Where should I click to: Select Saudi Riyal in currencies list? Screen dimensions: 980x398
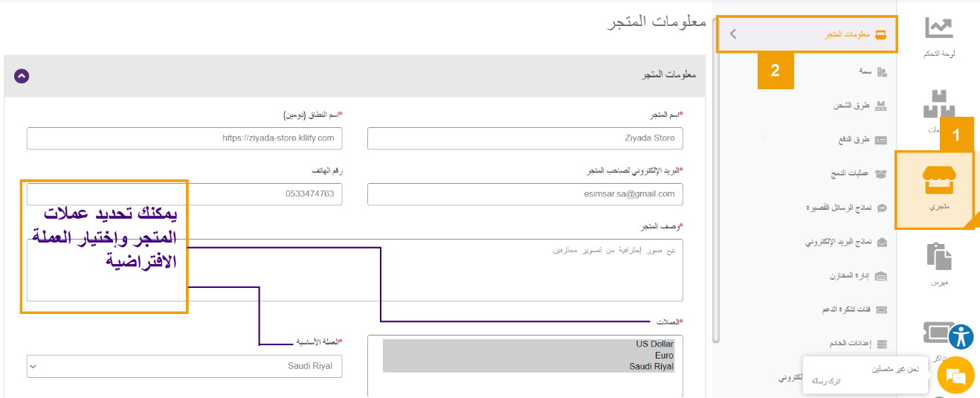[x=529, y=367]
